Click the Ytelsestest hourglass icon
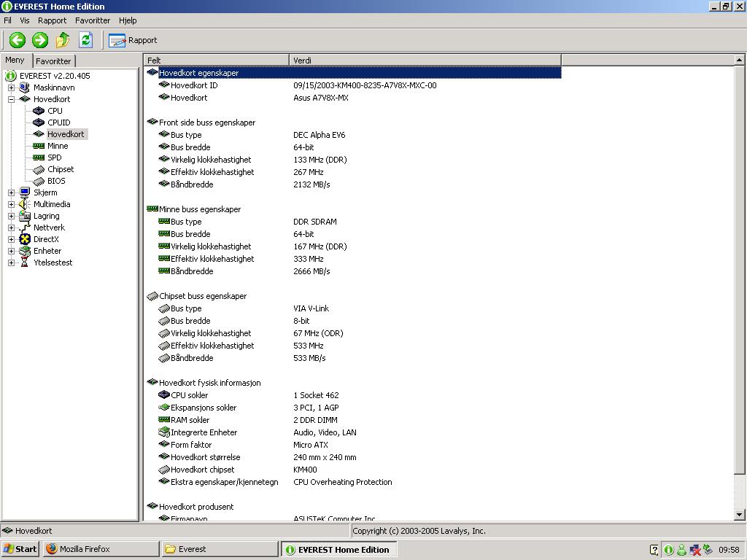Screen dimensions: 747x560 tap(25, 262)
